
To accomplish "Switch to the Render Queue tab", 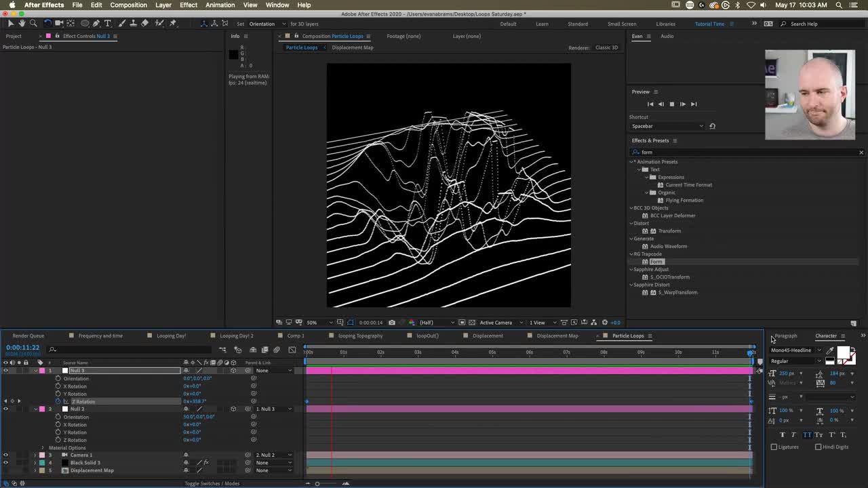I will click(x=28, y=335).
